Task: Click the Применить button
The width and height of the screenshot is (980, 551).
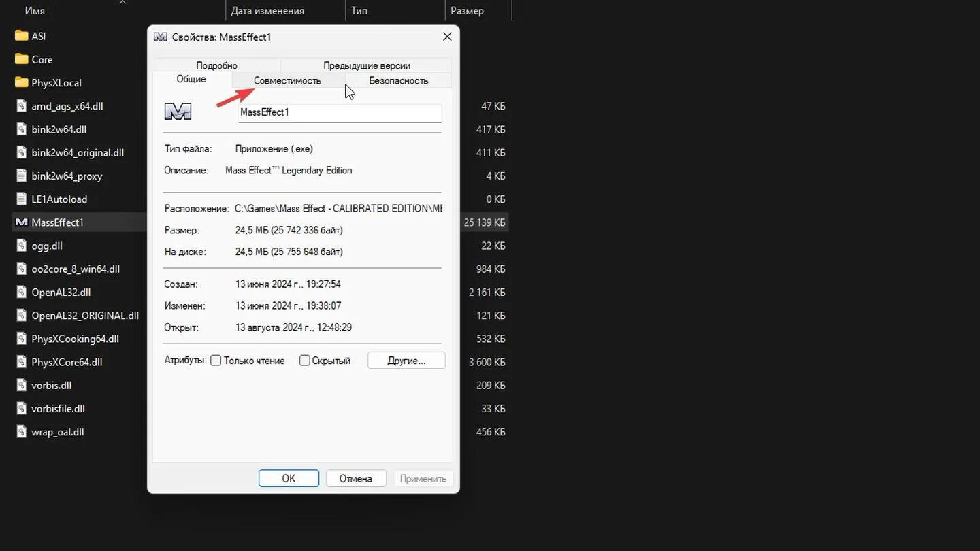Action: (x=423, y=478)
